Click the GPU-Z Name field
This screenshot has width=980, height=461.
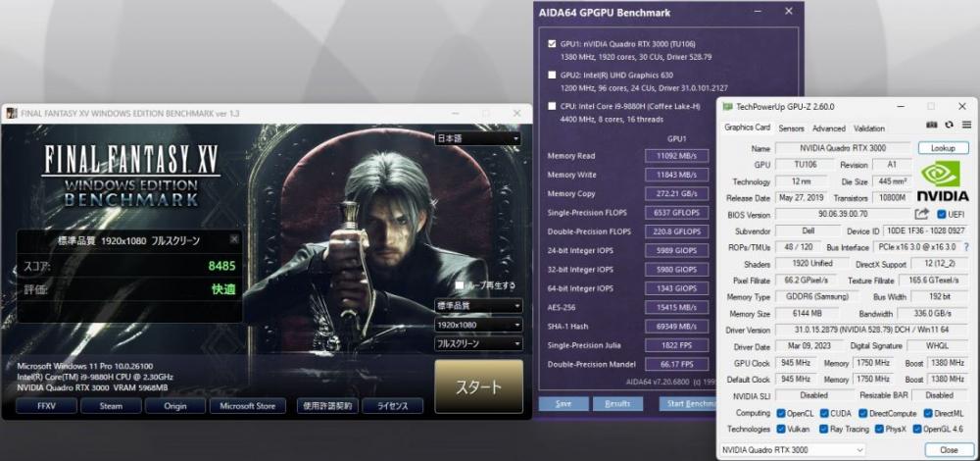(843, 148)
